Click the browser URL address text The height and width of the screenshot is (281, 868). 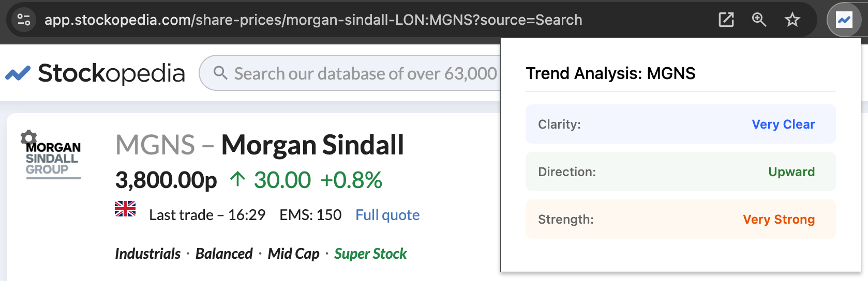[x=313, y=20]
